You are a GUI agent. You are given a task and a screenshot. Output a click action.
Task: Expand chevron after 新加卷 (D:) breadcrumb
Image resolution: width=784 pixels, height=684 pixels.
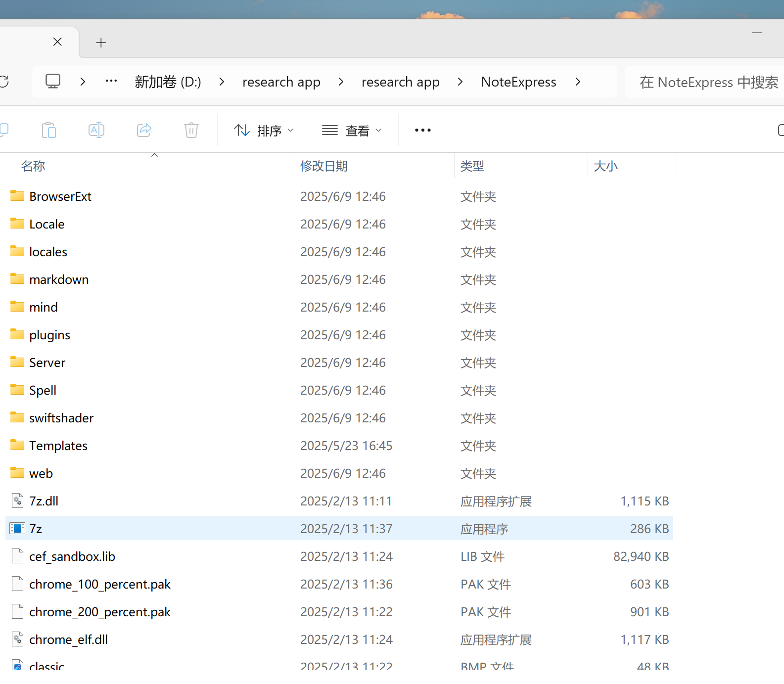point(222,82)
